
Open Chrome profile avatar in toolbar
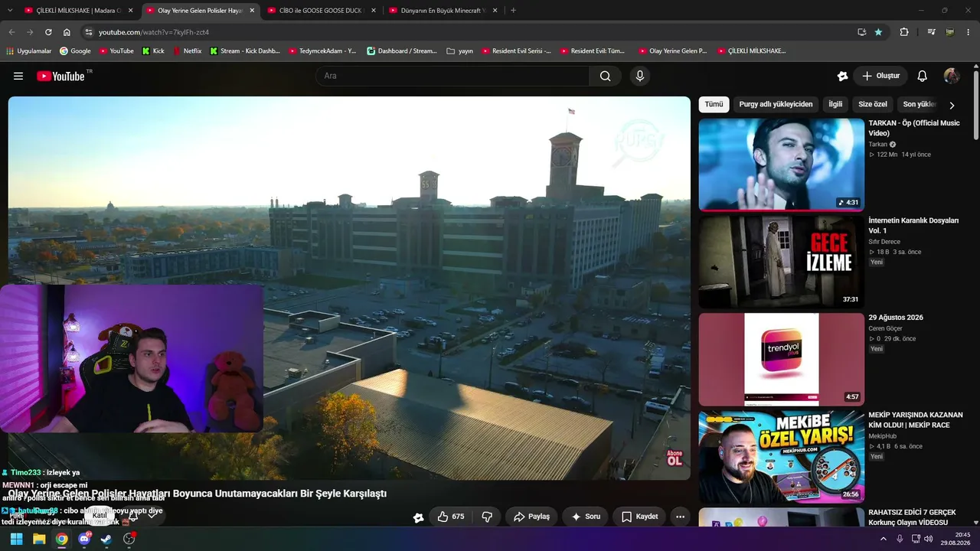pyautogui.click(x=950, y=32)
